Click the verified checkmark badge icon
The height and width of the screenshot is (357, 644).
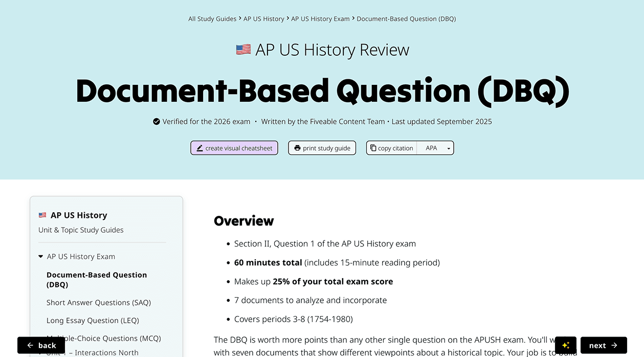click(x=157, y=122)
